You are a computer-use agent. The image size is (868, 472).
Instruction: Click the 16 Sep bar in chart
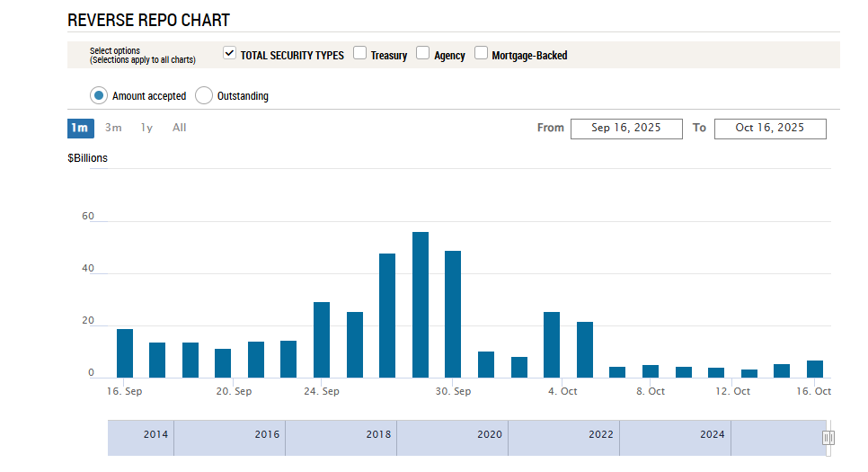click(125, 354)
